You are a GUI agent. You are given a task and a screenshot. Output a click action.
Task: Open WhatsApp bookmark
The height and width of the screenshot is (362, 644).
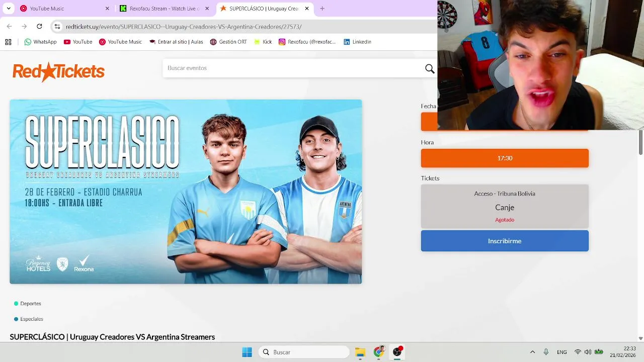(x=40, y=42)
